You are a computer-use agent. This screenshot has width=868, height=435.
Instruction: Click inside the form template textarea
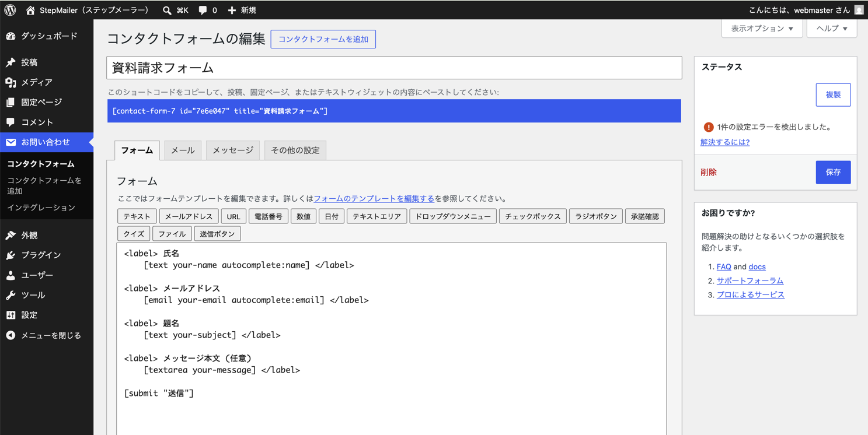point(391,338)
